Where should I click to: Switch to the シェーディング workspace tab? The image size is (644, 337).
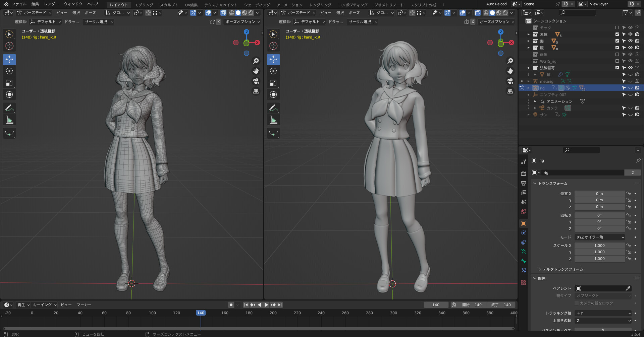point(257,5)
